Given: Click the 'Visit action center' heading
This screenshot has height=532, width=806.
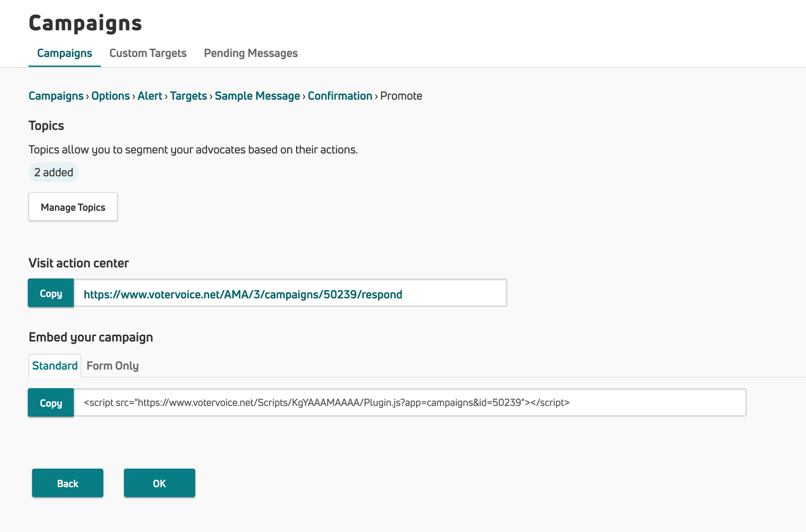Looking at the screenshot, I should click(x=79, y=263).
